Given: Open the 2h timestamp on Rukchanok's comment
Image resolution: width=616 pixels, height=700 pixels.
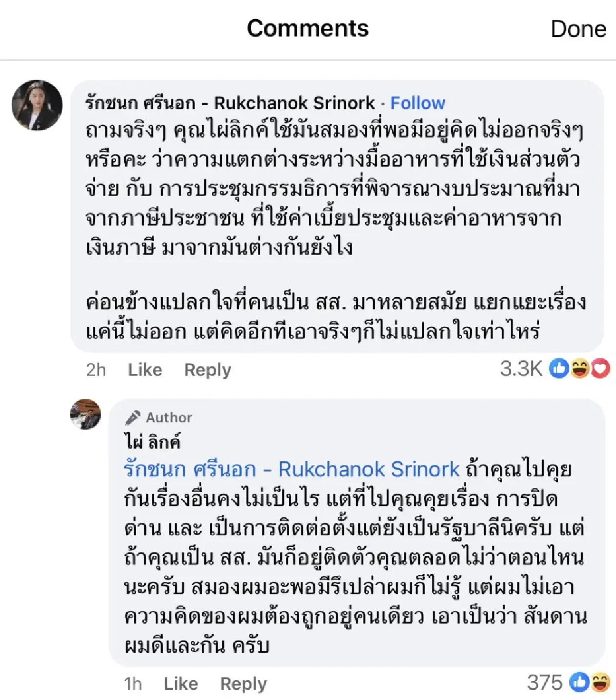Looking at the screenshot, I should [x=95, y=370].
